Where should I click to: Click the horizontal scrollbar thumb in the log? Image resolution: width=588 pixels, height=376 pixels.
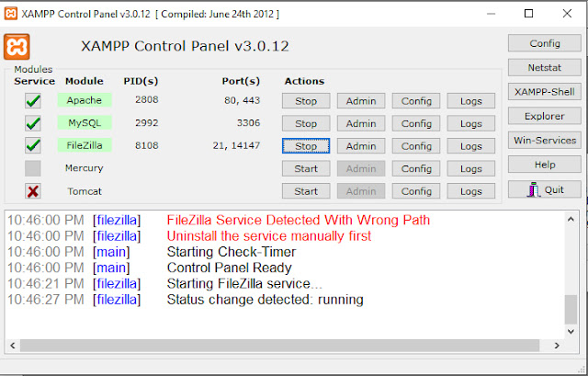coord(279,346)
